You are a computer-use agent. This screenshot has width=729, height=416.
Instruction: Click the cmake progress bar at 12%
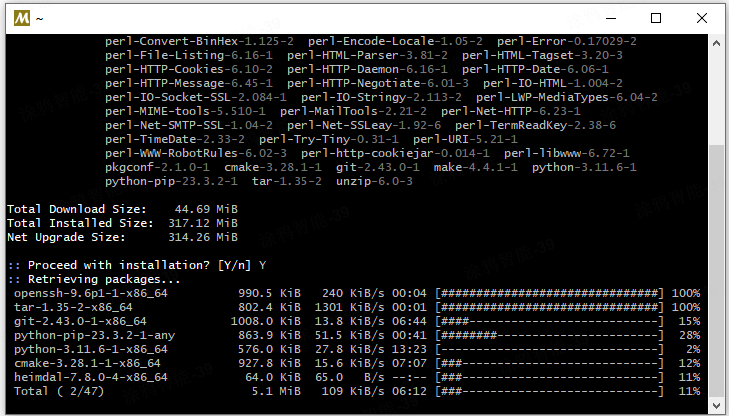[550, 363]
